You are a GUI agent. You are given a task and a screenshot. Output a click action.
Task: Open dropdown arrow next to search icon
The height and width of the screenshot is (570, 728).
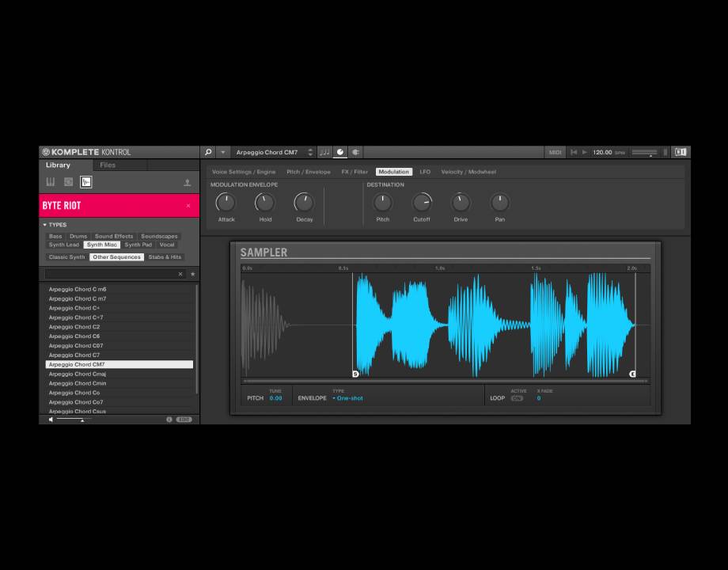click(223, 152)
